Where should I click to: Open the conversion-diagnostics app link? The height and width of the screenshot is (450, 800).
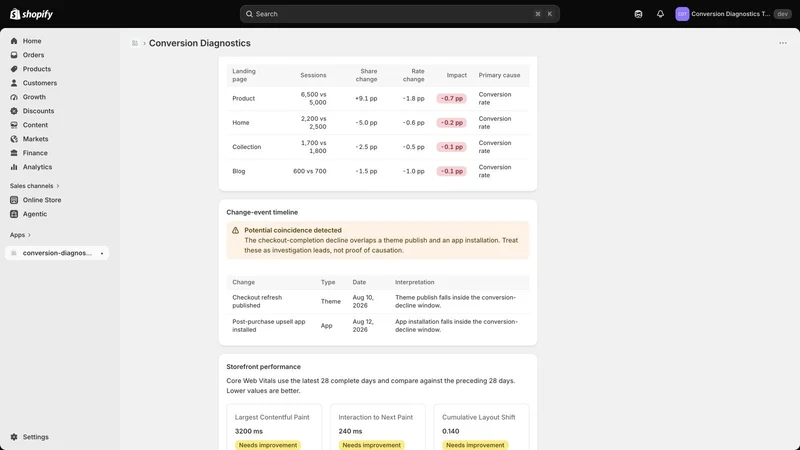[x=57, y=253]
